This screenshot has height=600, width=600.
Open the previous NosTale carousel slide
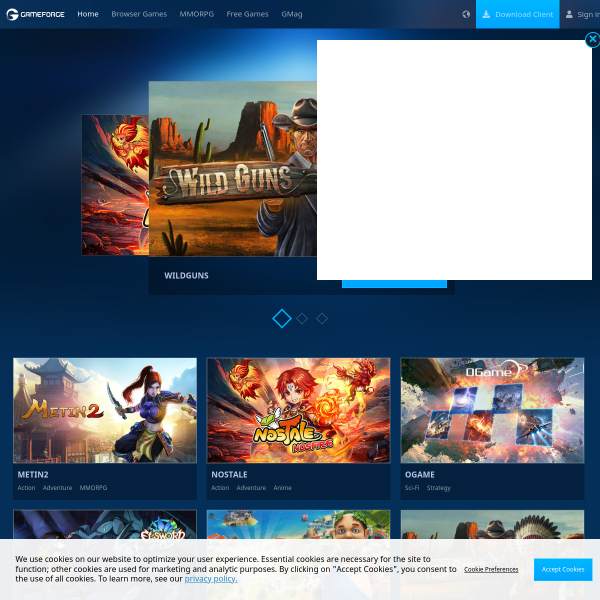pos(115,185)
